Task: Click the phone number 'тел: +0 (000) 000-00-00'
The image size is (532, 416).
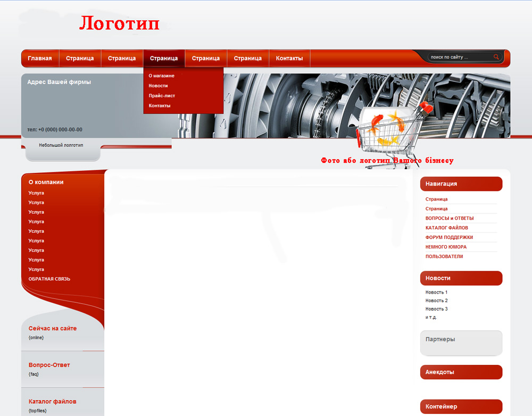Action: click(x=55, y=130)
